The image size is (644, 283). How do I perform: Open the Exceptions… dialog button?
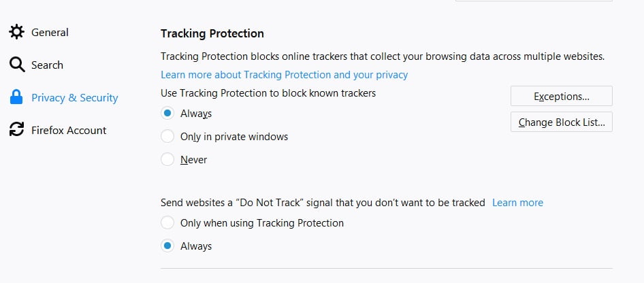[x=561, y=96]
